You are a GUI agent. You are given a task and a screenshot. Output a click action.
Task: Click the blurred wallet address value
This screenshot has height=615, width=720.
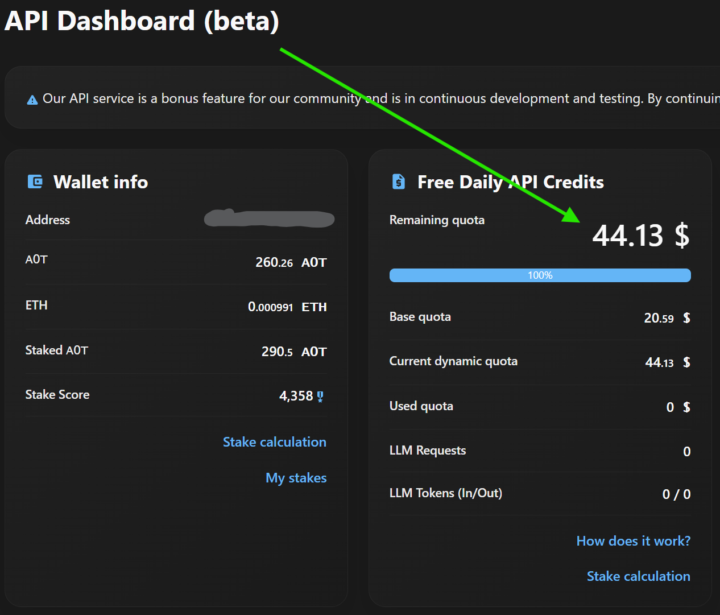(269, 218)
